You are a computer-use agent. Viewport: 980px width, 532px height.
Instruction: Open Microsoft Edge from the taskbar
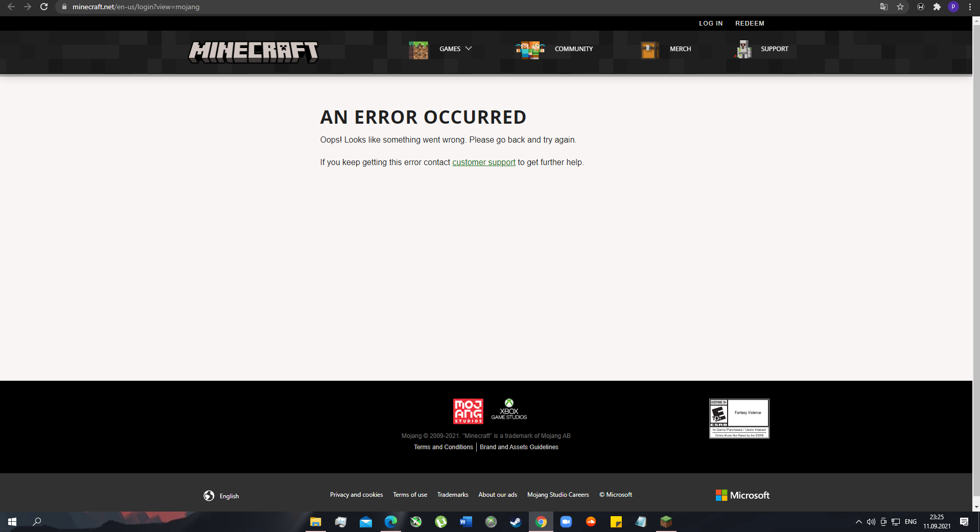(x=391, y=522)
